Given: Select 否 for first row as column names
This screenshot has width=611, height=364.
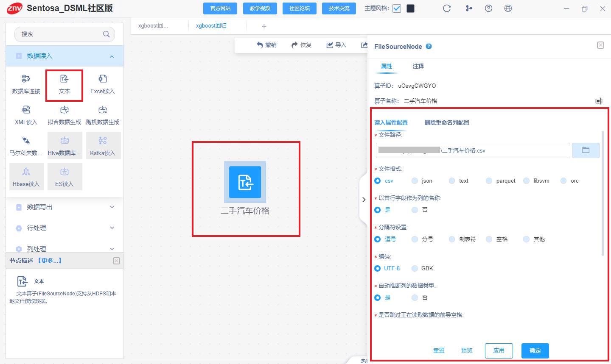Looking at the screenshot, I should click(415, 210).
